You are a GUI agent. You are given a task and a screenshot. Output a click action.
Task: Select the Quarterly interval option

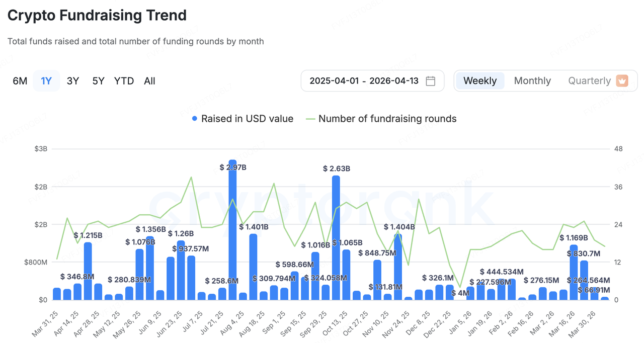(589, 81)
